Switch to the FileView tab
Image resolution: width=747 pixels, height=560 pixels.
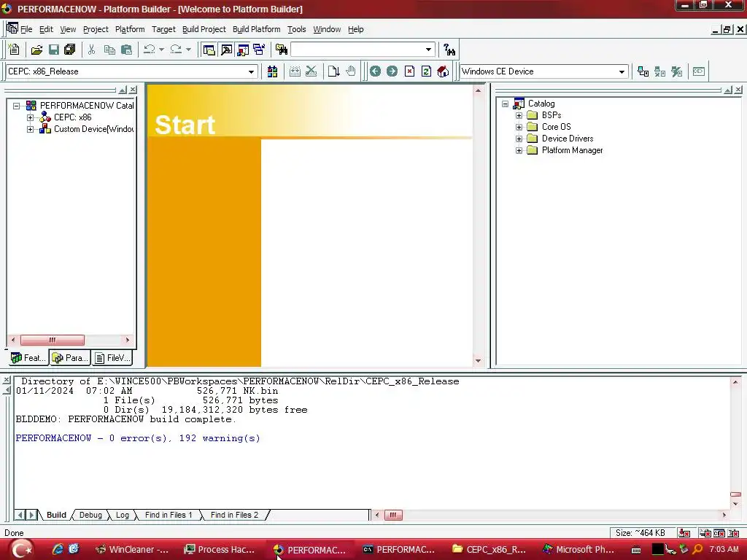[113, 358]
